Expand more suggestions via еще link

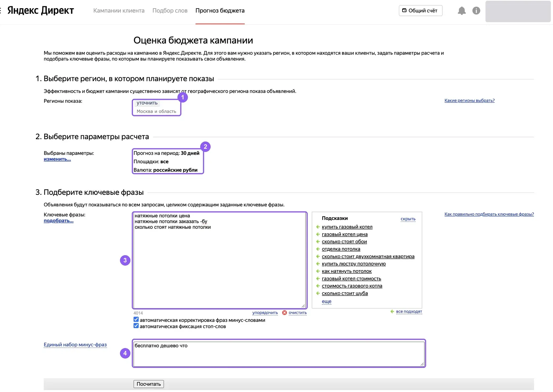(327, 301)
